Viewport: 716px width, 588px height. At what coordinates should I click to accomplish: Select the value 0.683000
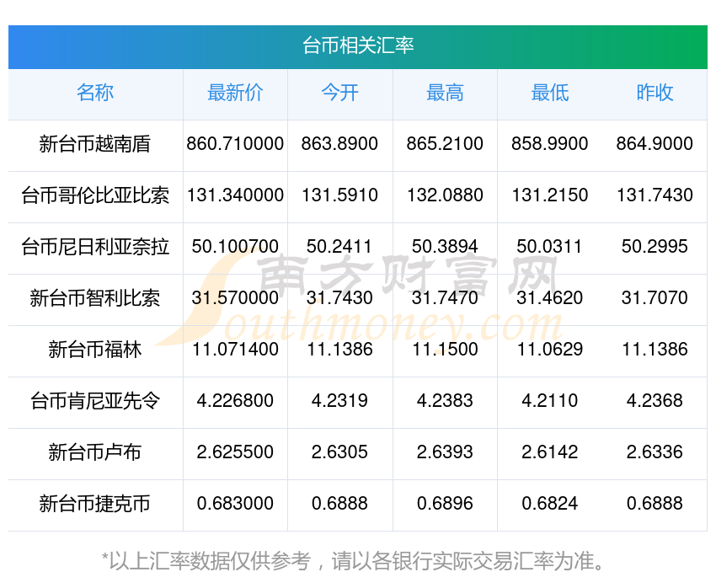click(x=235, y=504)
